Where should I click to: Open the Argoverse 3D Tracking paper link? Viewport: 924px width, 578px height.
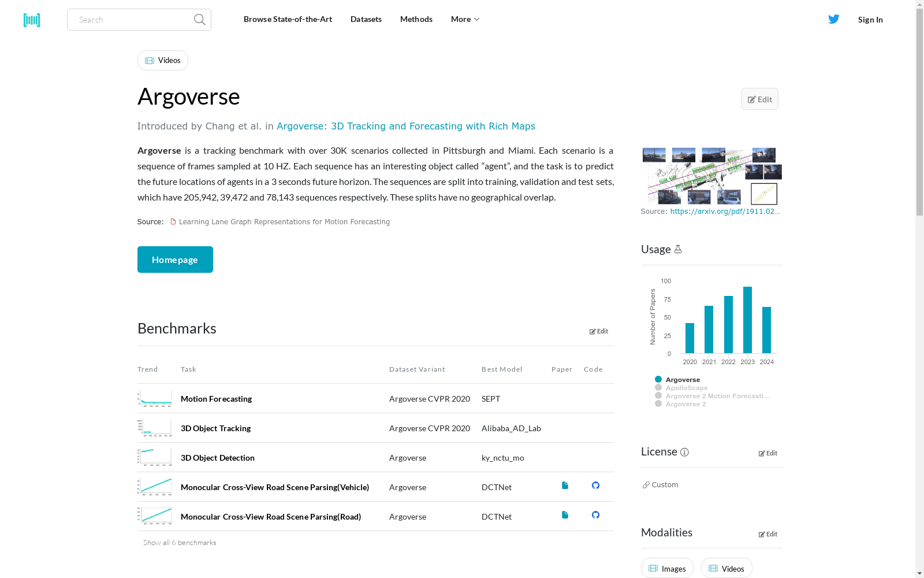[x=406, y=126]
